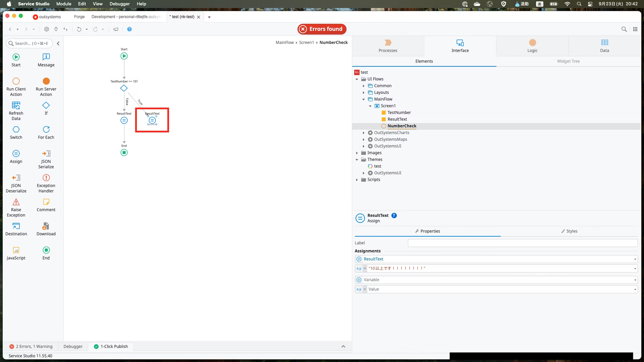This screenshot has height=362, width=644.
Task: Expand the bottom errors pane chevron
Action: (343, 347)
